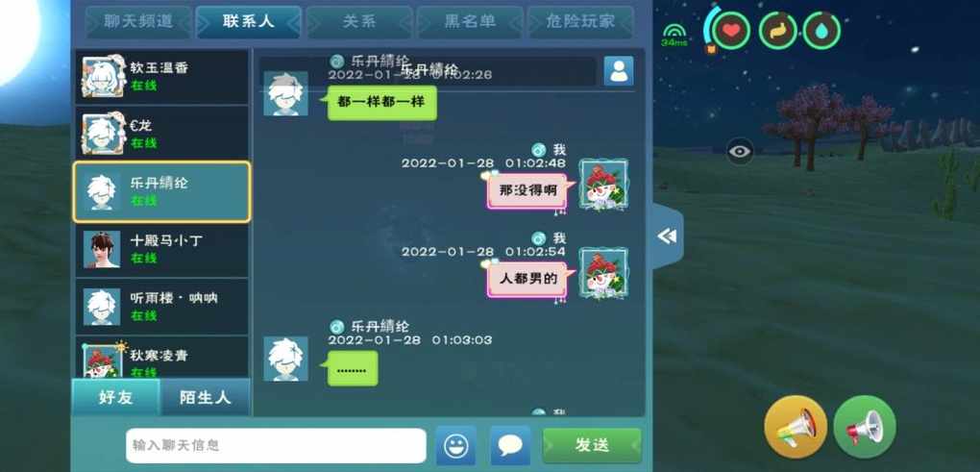Collapse the chat panel with the double arrow
This screenshot has height=472, width=980.
click(x=668, y=236)
